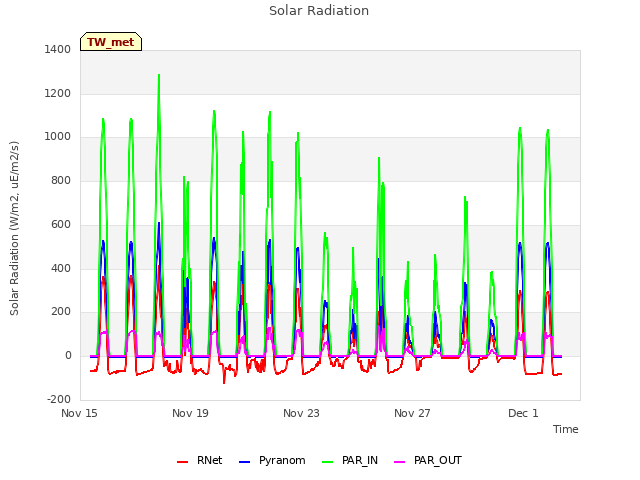This screenshot has height=480, width=640.
Task: Click the 400 y-axis tick label
Action: pyautogui.click(x=61, y=269)
